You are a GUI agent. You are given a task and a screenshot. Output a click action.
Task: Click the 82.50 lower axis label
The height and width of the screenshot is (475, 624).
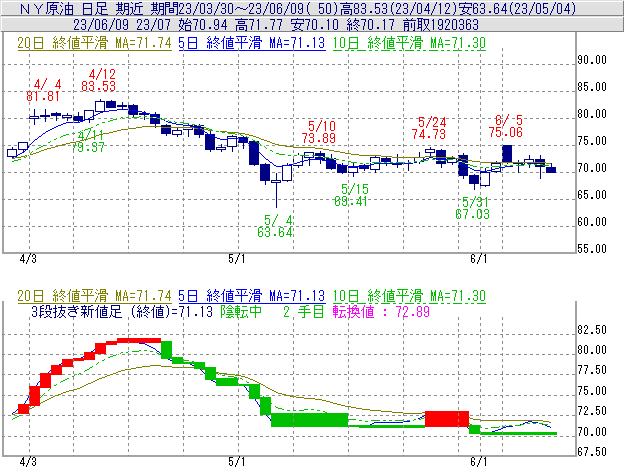click(x=592, y=330)
